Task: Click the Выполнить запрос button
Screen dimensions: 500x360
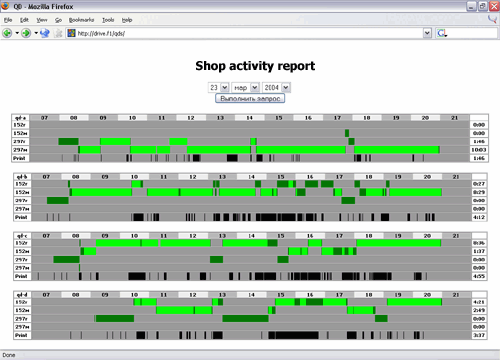Action: click(x=250, y=98)
